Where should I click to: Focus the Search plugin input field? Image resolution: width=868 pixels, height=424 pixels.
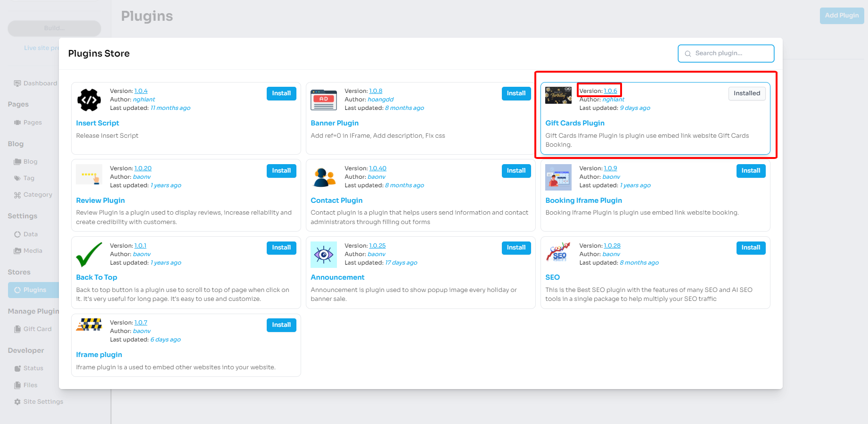click(730, 53)
